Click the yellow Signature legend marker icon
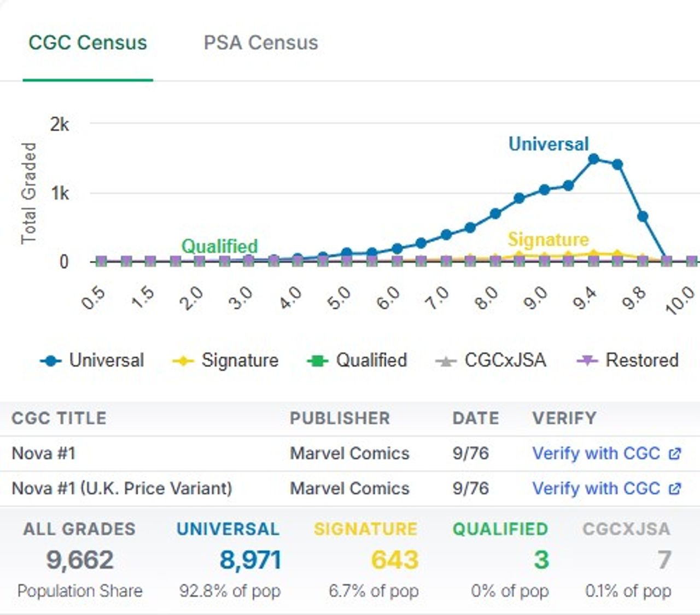The image size is (700, 615). point(183,361)
